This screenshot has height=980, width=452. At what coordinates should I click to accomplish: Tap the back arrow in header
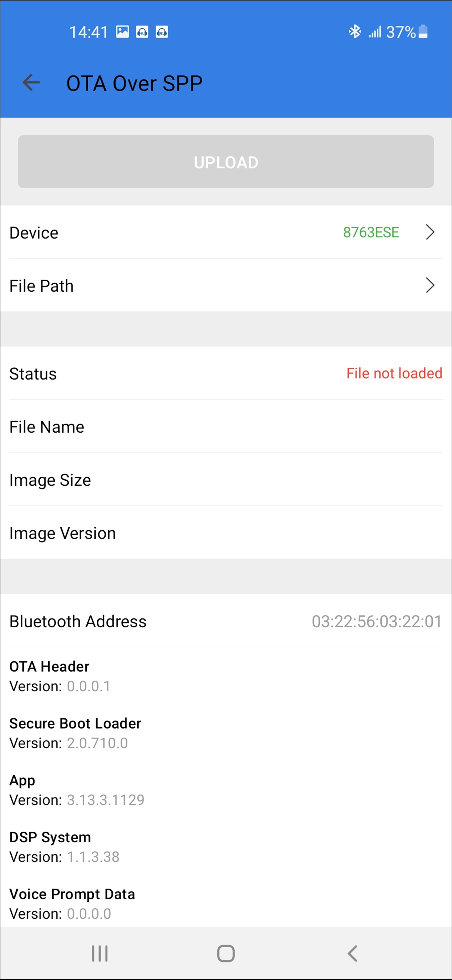click(31, 82)
